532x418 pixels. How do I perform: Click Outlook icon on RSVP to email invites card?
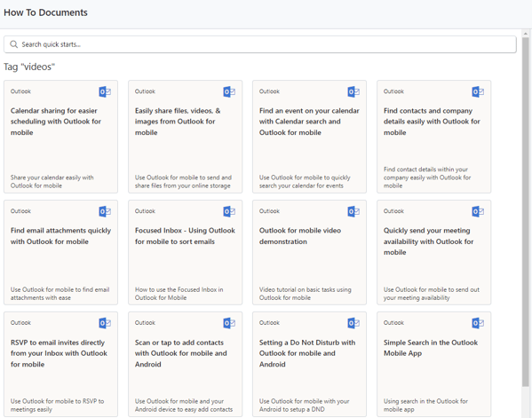click(105, 323)
